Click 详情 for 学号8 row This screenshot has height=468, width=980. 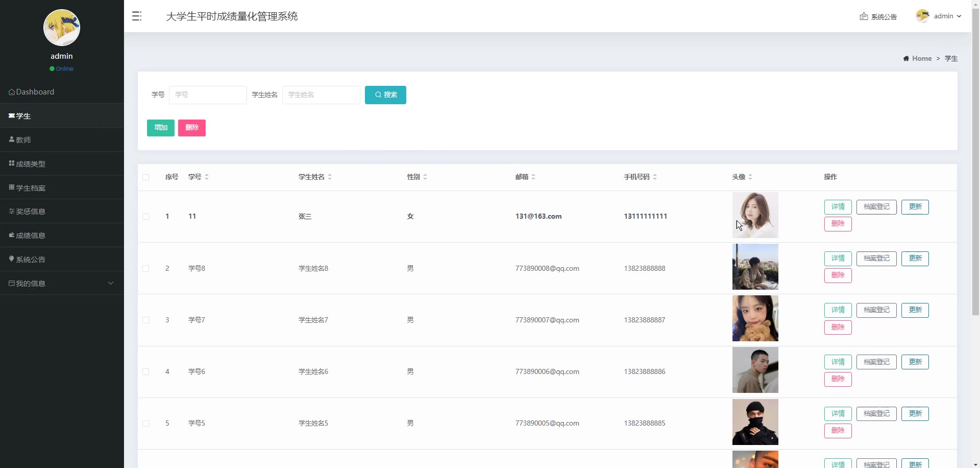click(x=838, y=259)
